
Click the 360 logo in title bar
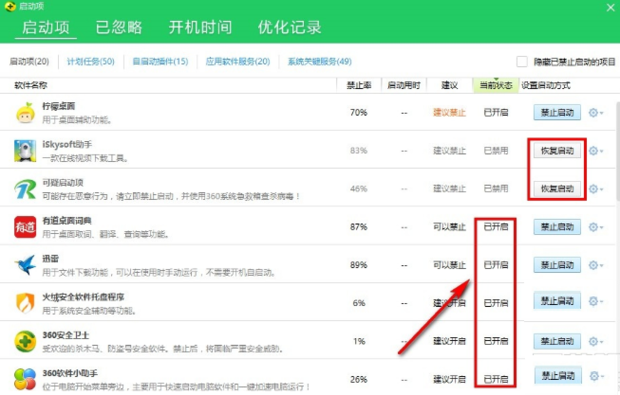pos(10,6)
